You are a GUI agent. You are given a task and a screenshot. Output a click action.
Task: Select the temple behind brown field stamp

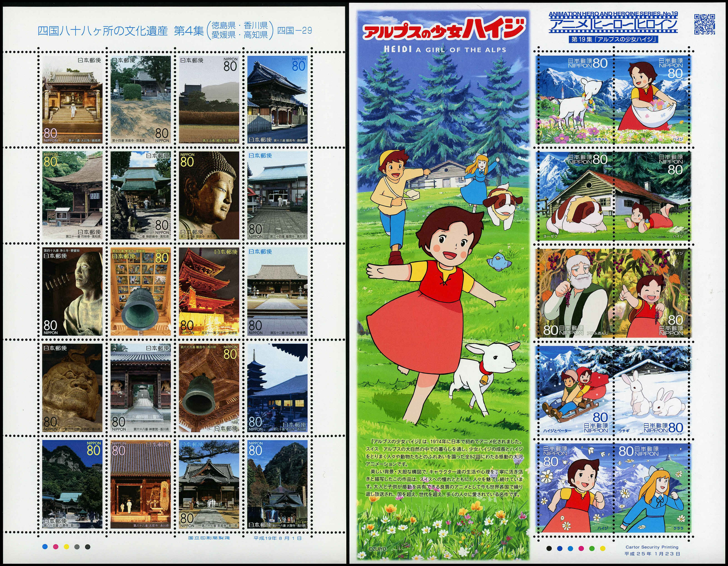pos(209,100)
